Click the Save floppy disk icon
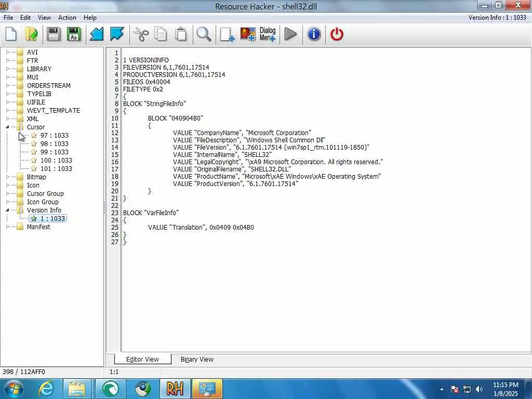Image resolution: width=532 pixels, height=399 pixels. (54, 34)
